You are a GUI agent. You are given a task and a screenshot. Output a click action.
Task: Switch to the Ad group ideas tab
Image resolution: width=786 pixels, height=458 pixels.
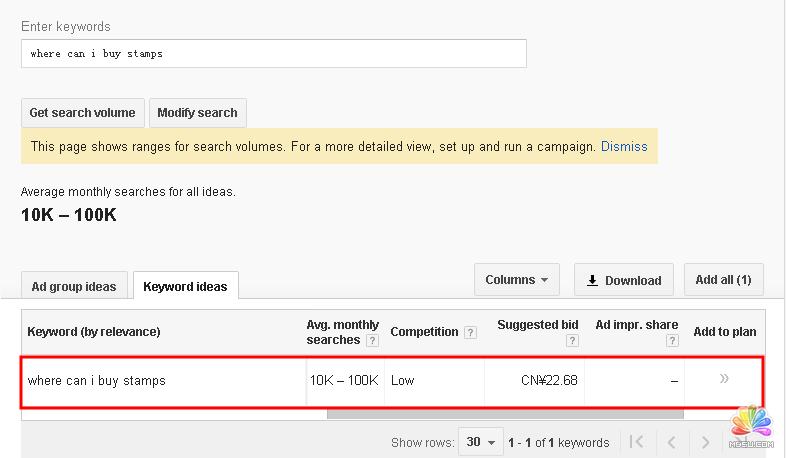point(74,286)
